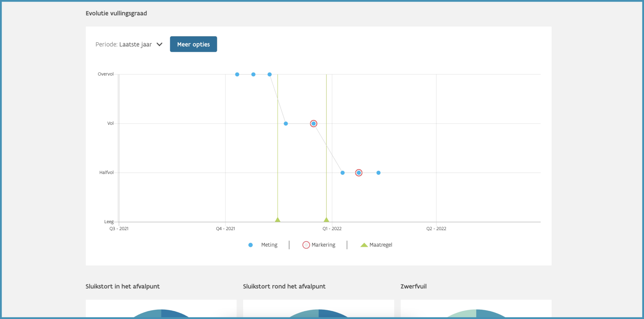
Task: Click the first green Maatregel triangle marker
Action: 277,219
